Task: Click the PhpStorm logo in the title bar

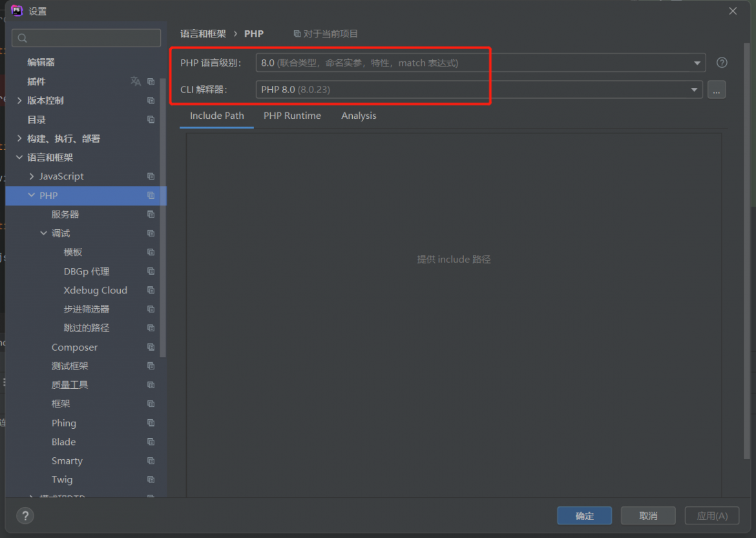Action: click(17, 10)
